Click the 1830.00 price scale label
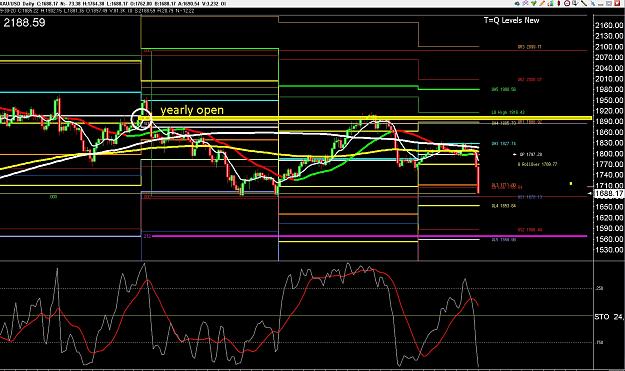 click(x=609, y=143)
